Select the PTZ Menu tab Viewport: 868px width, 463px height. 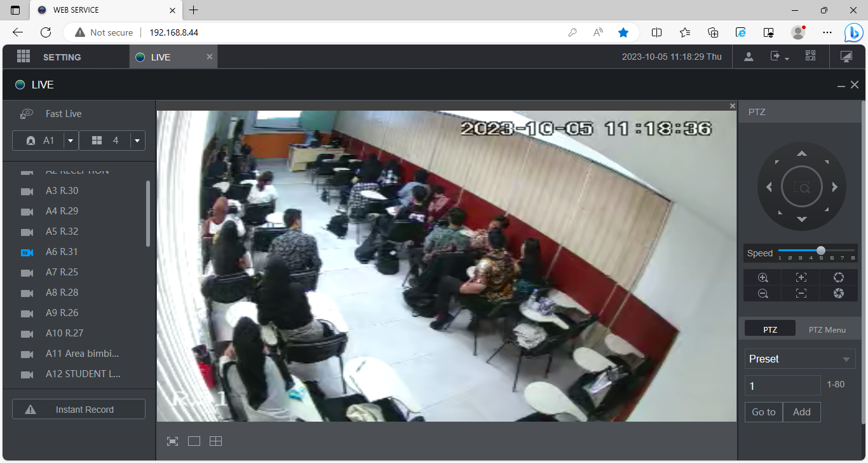(x=827, y=329)
